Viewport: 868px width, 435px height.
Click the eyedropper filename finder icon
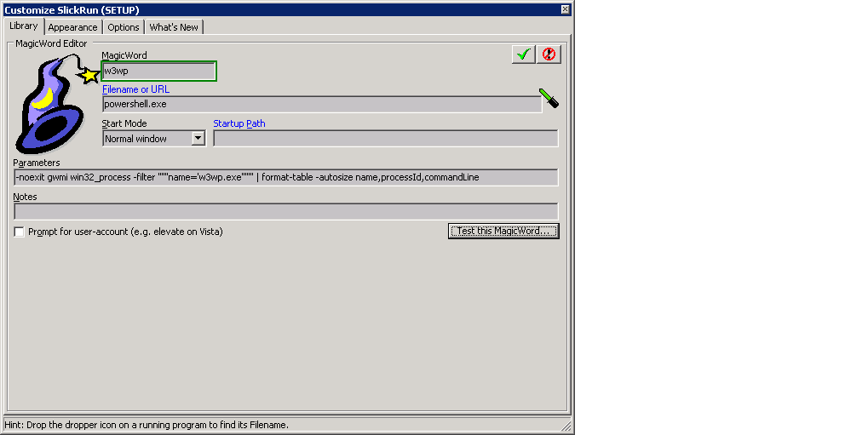(549, 98)
